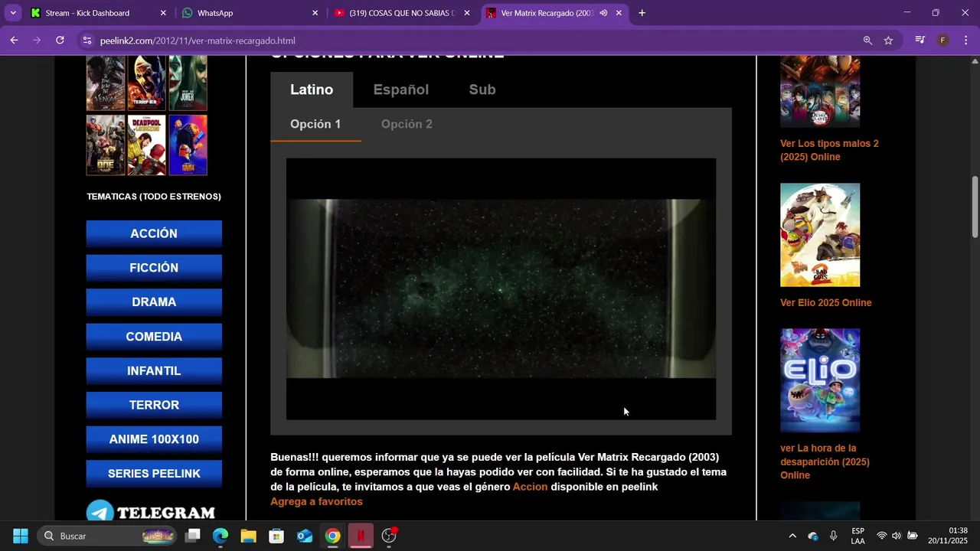Close the WhatsApp tab
The height and width of the screenshot is (551, 980).
pyautogui.click(x=315, y=13)
